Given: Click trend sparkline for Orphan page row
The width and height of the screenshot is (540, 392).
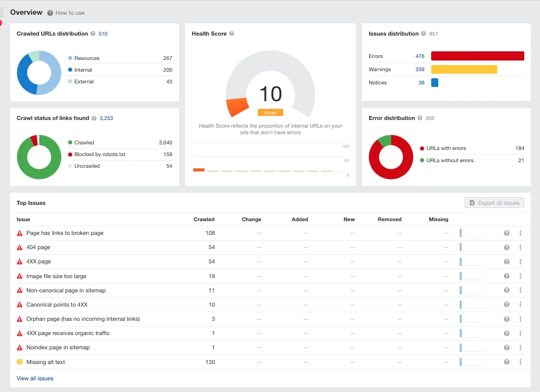Looking at the screenshot, I should 472,319.
